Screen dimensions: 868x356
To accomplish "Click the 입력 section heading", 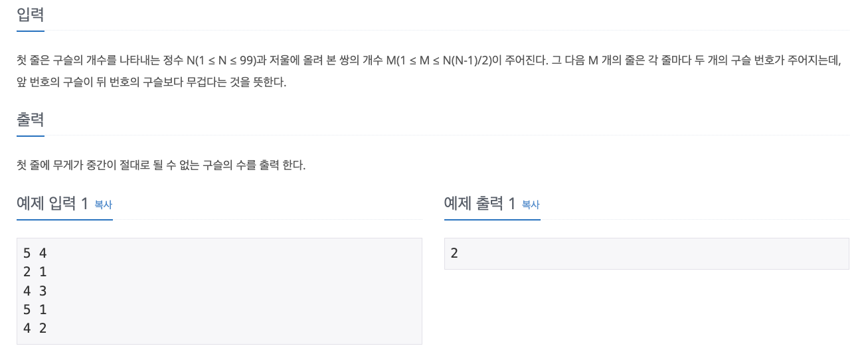I will [31, 14].
